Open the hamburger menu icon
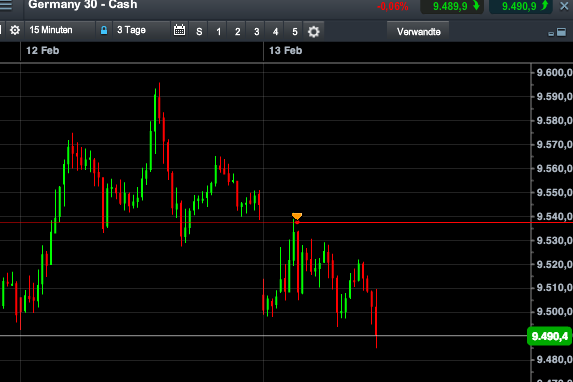573x382 pixels. point(5,5)
